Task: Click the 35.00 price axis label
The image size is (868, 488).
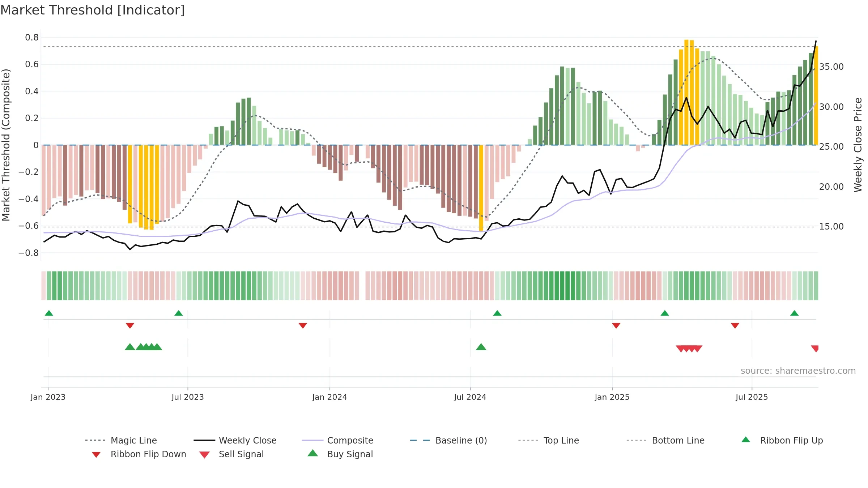Action: [831, 67]
